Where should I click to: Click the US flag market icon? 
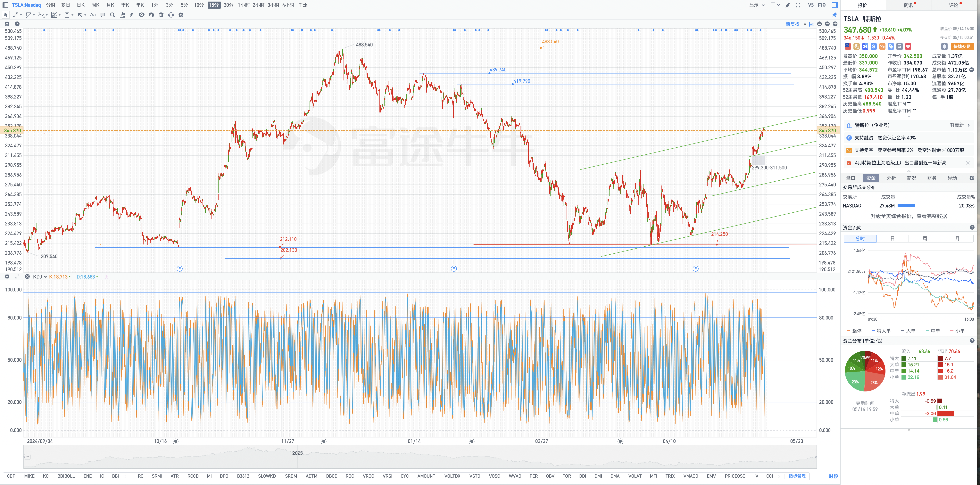(x=848, y=46)
